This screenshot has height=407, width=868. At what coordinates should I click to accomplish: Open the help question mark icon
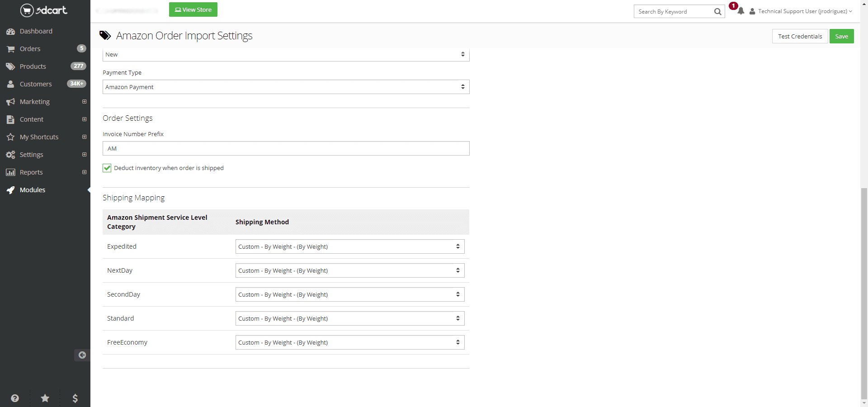click(x=15, y=398)
